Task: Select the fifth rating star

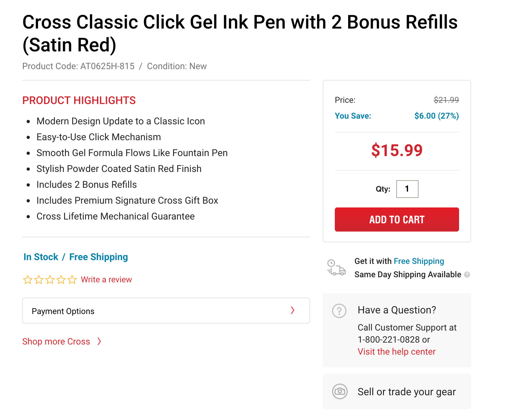Action: (x=72, y=280)
